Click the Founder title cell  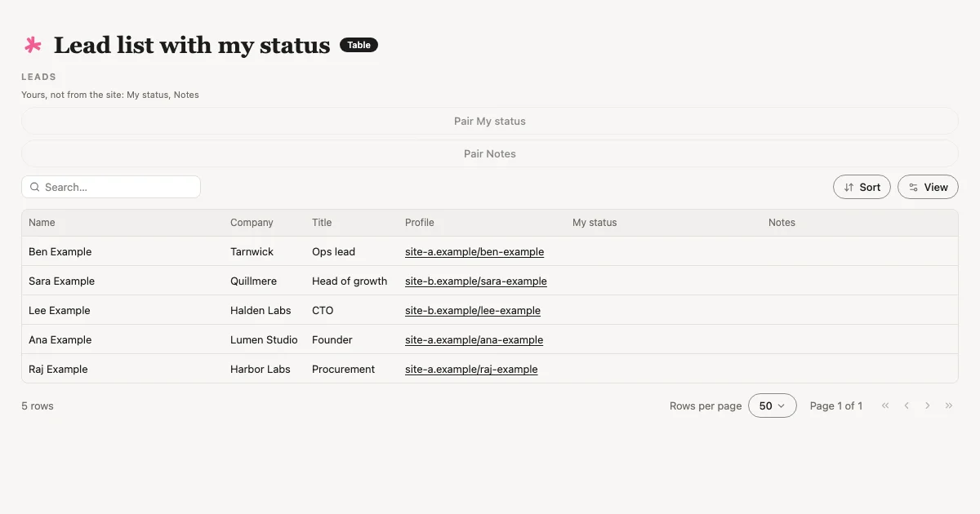coord(332,339)
